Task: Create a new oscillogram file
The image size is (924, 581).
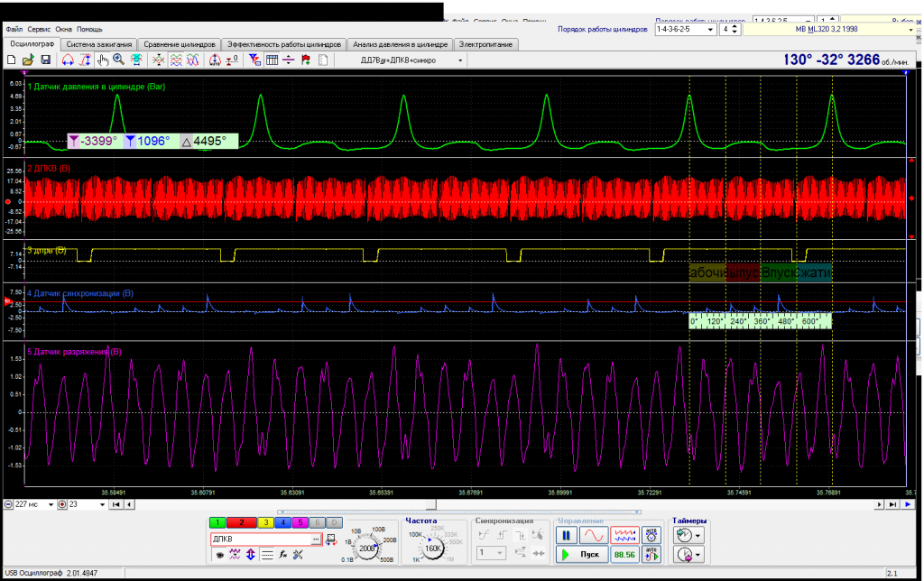Action: [x=11, y=60]
